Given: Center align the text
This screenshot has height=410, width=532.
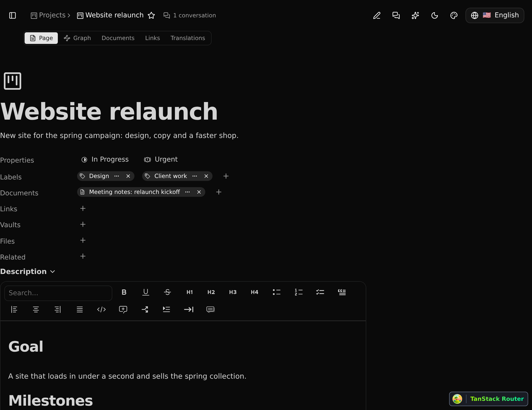Looking at the screenshot, I should pyautogui.click(x=36, y=310).
